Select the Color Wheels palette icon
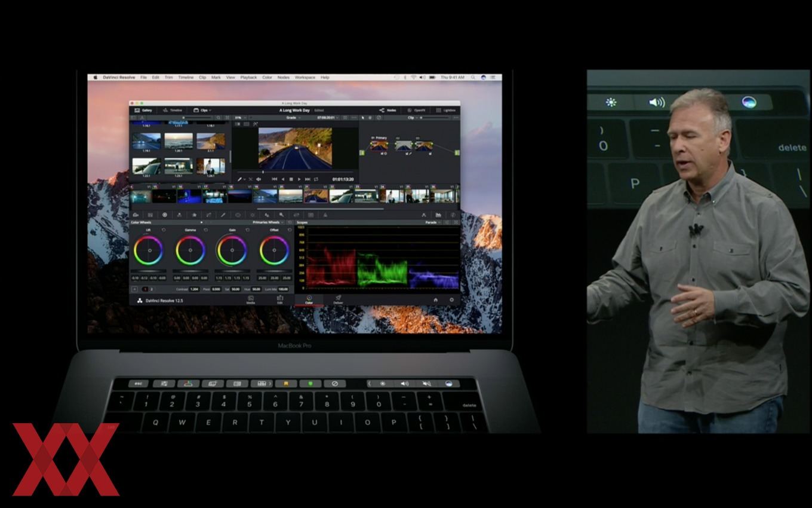This screenshot has height=508, width=812. (x=165, y=215)
